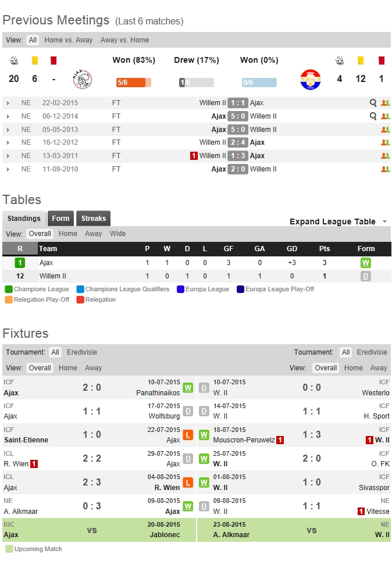
Task: Switch to the Form tab
Action: pos(60,219)
